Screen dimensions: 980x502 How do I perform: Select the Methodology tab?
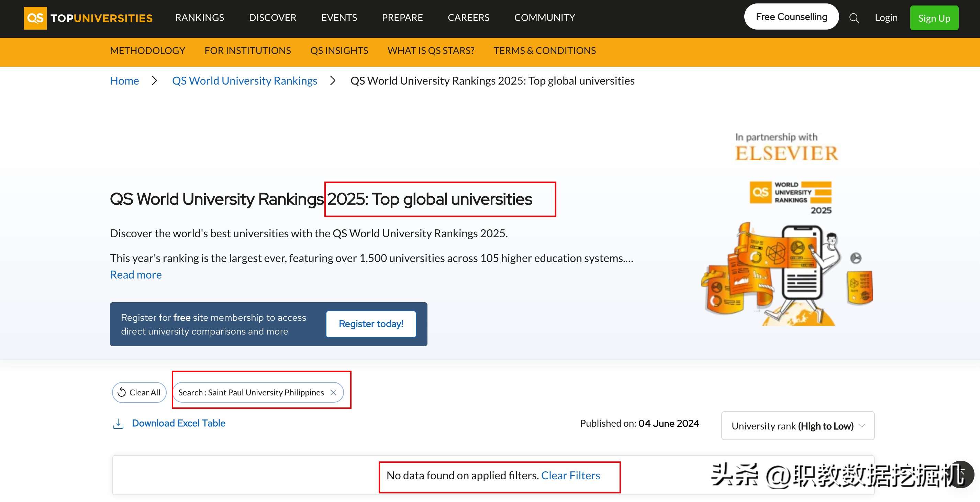[x=148, y=51]
